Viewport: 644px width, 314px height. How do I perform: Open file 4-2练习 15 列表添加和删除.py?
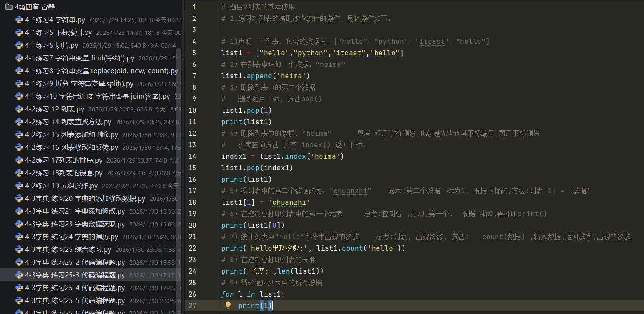coord(71,134)
